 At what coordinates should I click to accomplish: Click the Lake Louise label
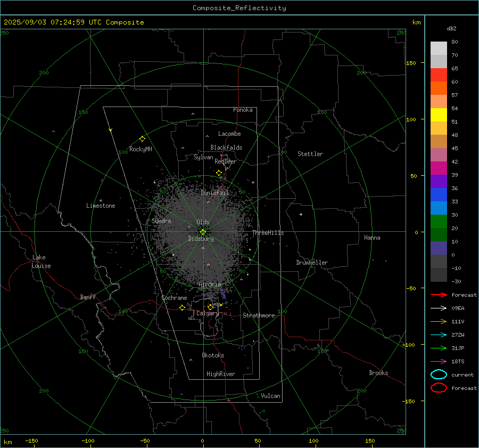(x=41, y=262)
